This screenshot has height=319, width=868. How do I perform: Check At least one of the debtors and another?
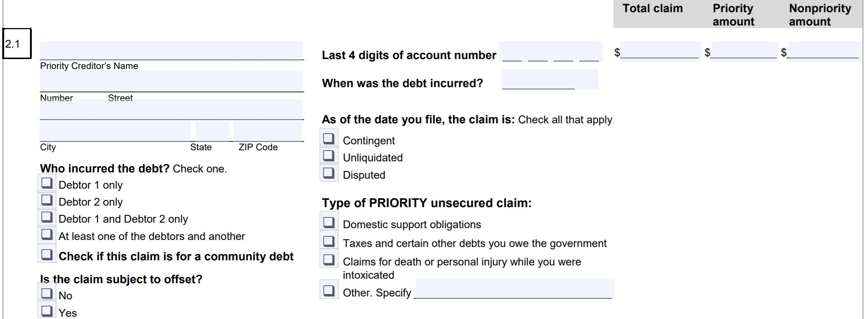pyautogui.click(x=47, y=234)
